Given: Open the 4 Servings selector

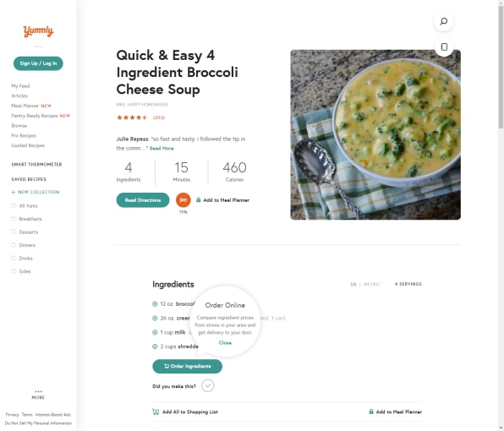Looking at the screenshot, I should 408,284.
